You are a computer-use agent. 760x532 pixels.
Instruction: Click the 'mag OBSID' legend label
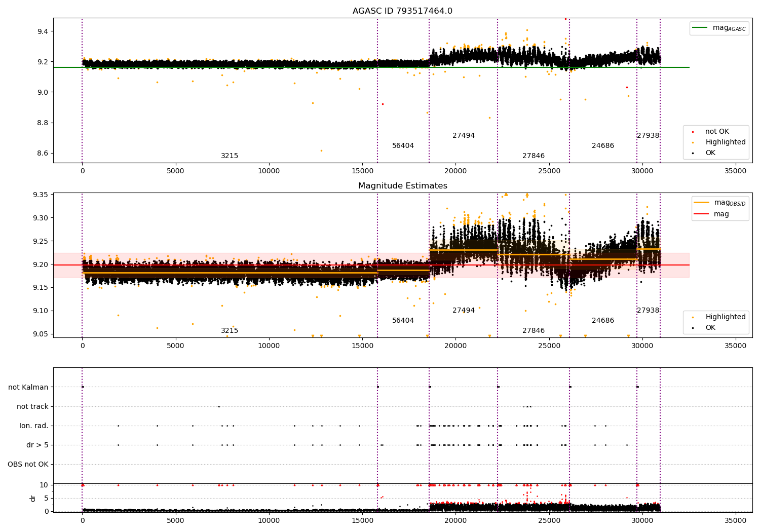(730, 203)
